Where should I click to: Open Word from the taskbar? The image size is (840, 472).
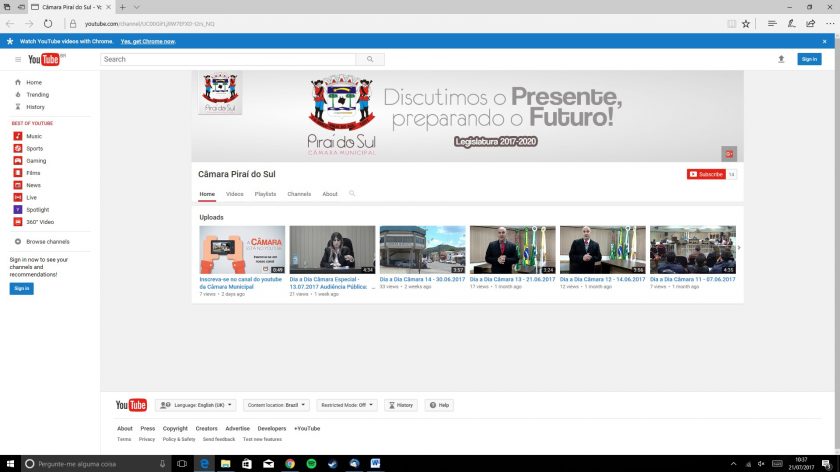[375, 463]
